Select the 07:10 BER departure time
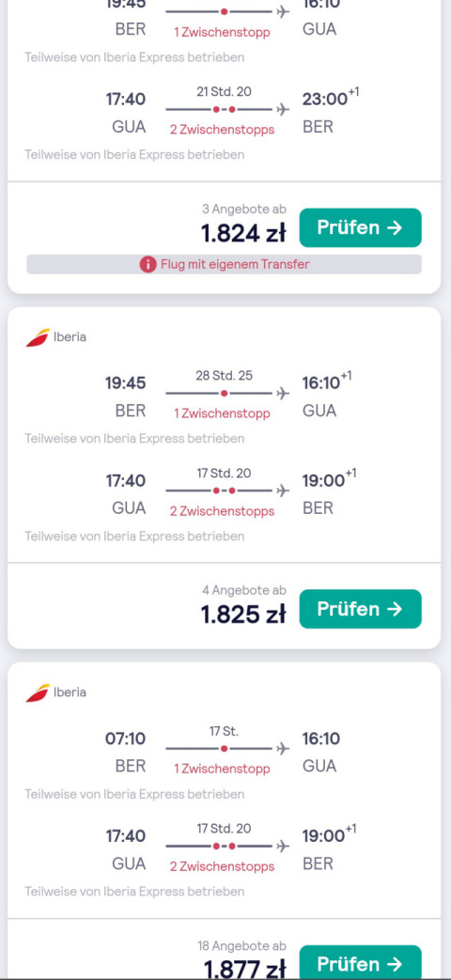 [125, 739]
